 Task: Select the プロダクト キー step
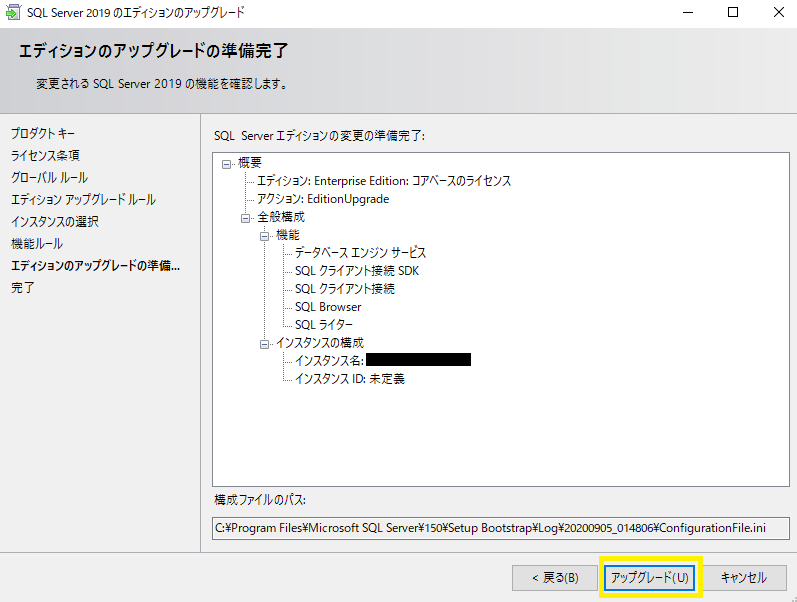(43, 133)
